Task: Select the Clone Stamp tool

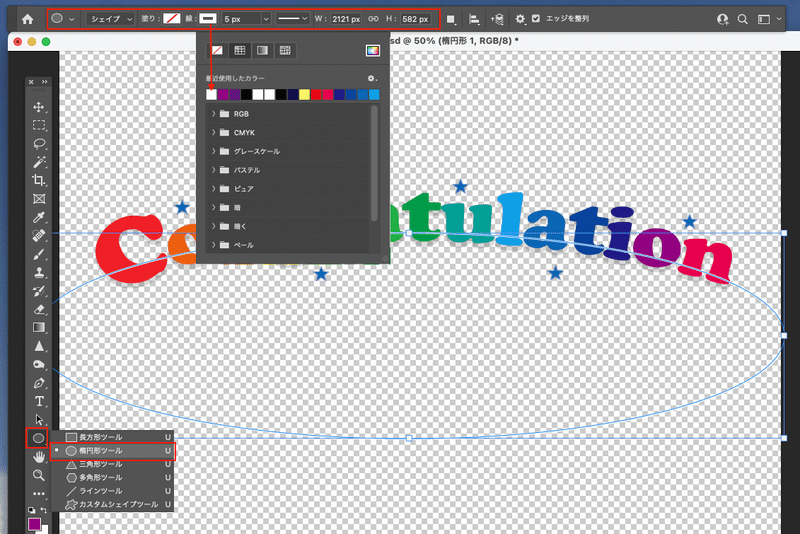Action: click(x=39, y=272)
